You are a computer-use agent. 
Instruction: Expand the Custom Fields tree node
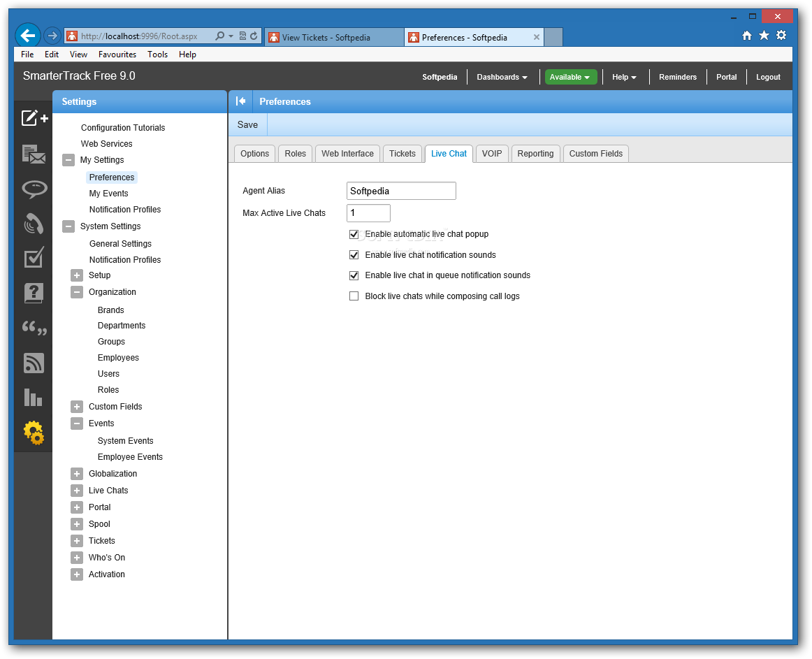[x=77, y=407]
